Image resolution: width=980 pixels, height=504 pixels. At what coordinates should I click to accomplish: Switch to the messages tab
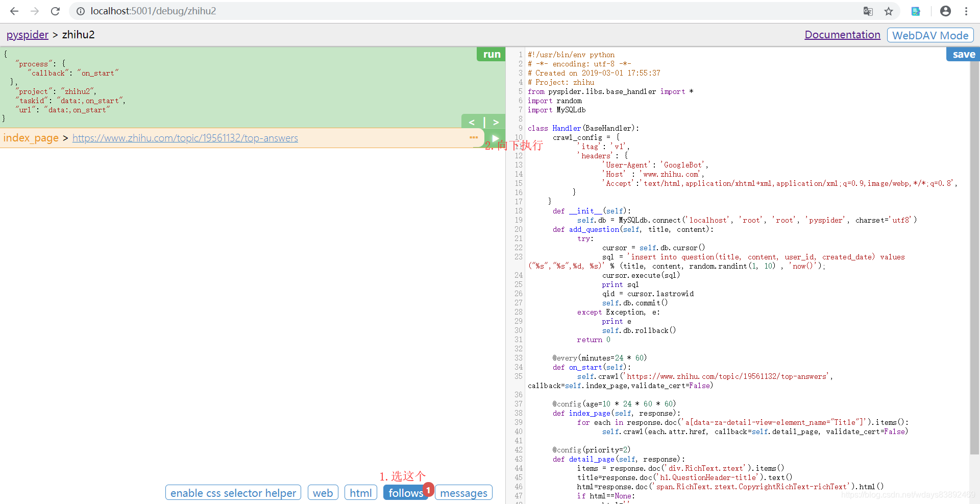click(x=463, y=493)
